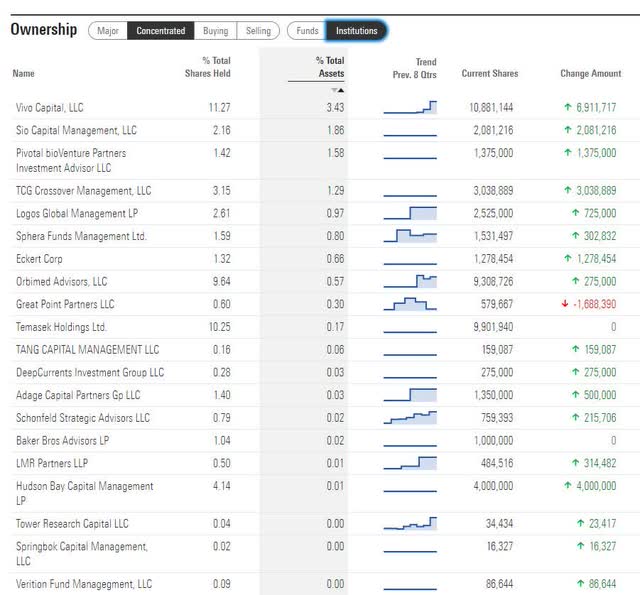Select Schonfeld Strategic Advisors LLC name
The height and width of the screenshot is (595, 640).
(x=83, y=418)
